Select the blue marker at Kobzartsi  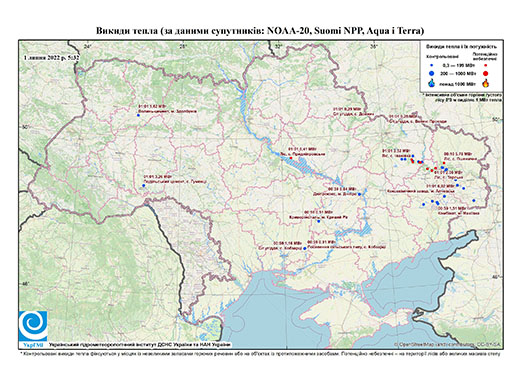click(x=305, y=248)
